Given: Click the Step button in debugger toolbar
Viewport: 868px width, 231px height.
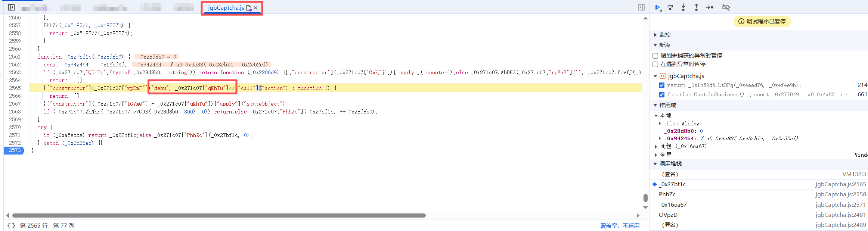Looking at the screenshot, I should [709, 7].
